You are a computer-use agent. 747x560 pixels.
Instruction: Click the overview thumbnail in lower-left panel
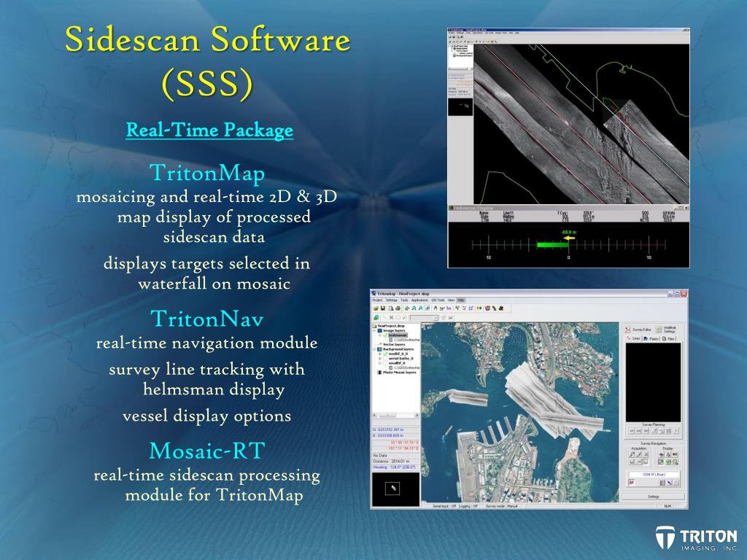click(x=395, y=489)
